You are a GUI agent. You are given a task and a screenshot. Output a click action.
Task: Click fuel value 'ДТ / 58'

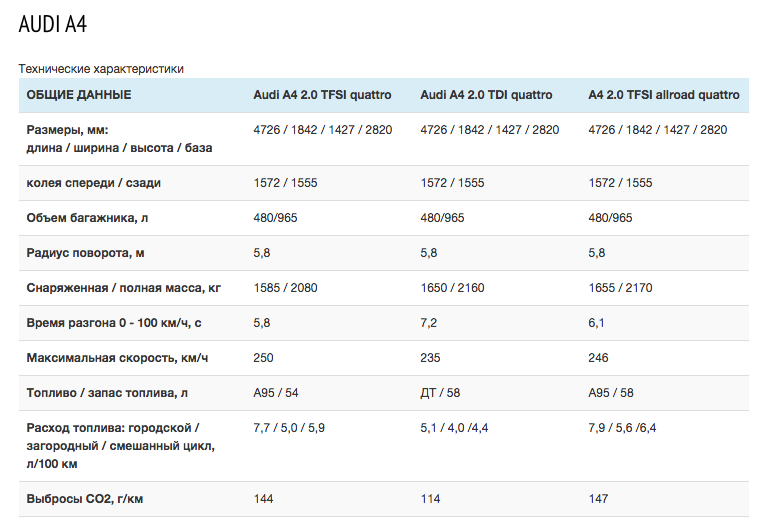(440, 393)
